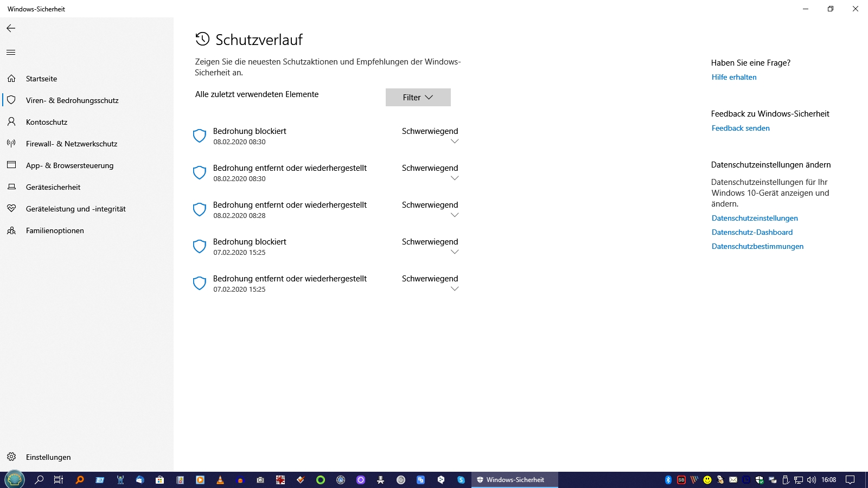Open orange magnifier app in taskbar

coord(80,480)
